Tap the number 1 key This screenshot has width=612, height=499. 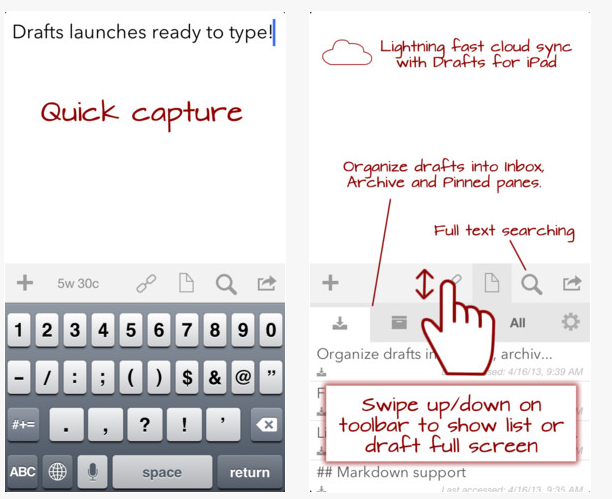tap(19, 330)
